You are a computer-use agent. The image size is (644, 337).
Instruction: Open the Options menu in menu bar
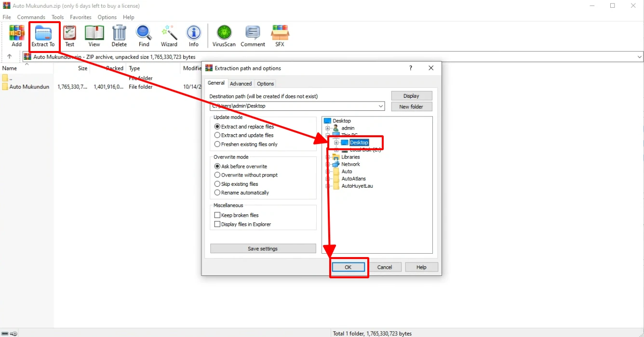coord(107,17)
